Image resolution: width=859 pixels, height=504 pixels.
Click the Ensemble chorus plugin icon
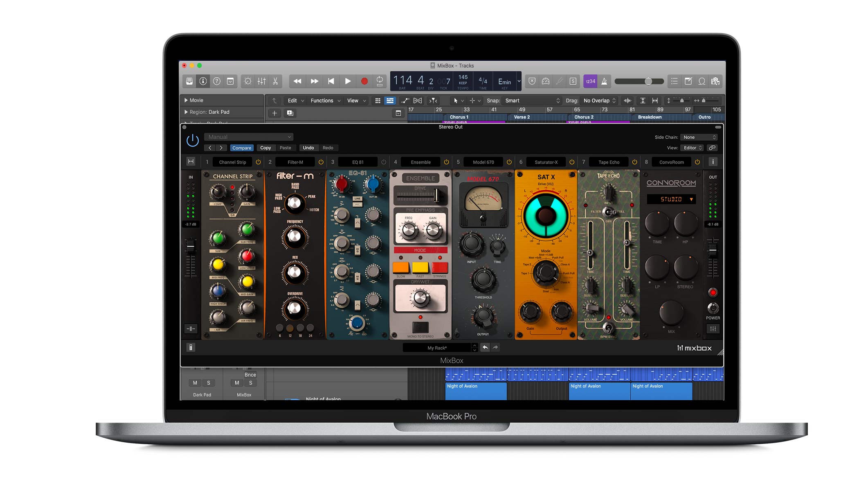point(420,162)
